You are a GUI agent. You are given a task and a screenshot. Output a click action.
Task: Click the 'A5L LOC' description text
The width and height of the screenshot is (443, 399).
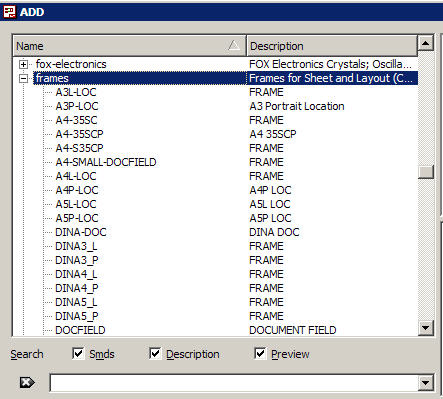[270, 204]
